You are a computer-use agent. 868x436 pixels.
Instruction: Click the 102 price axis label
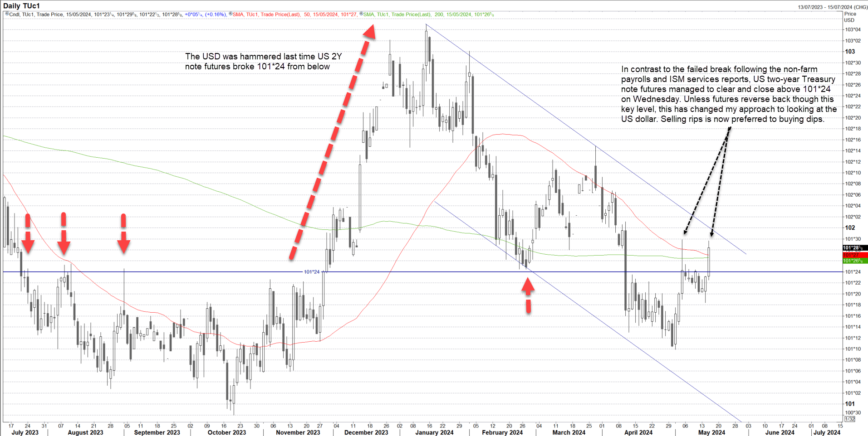pyautogui.click(x=850, y=228)
